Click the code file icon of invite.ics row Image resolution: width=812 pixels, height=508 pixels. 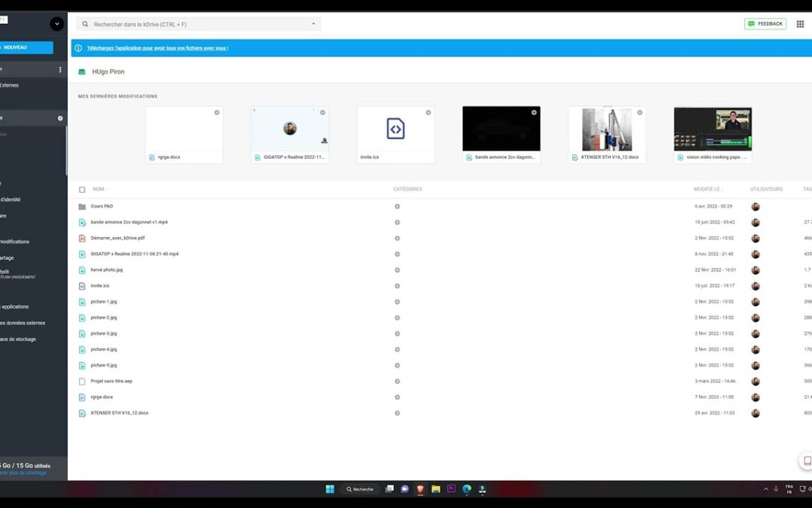82,286
